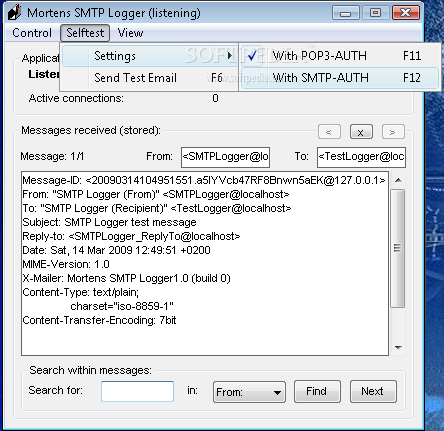Go to next message with > button

393,132
